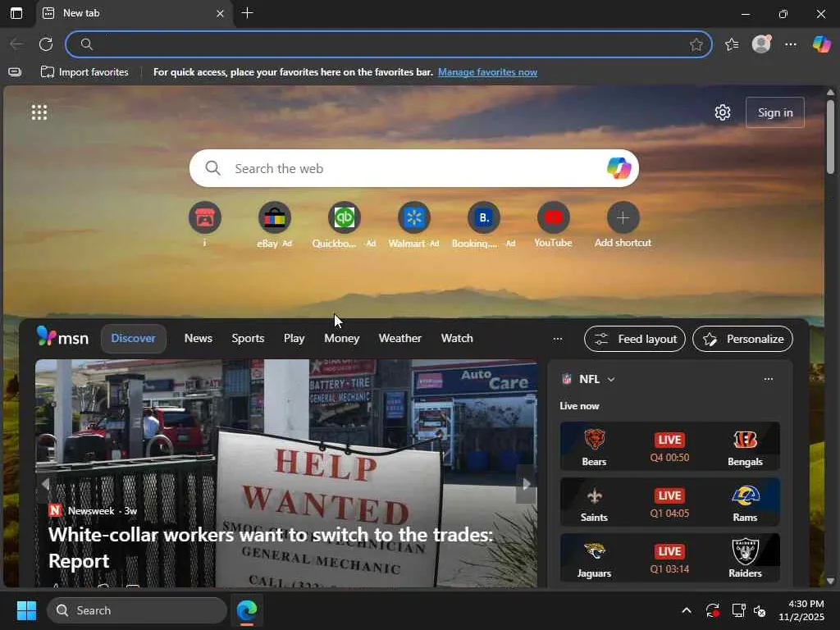Click the Feed layout button
This screenshot has width=840, height=630.
(x=634, y=339)
